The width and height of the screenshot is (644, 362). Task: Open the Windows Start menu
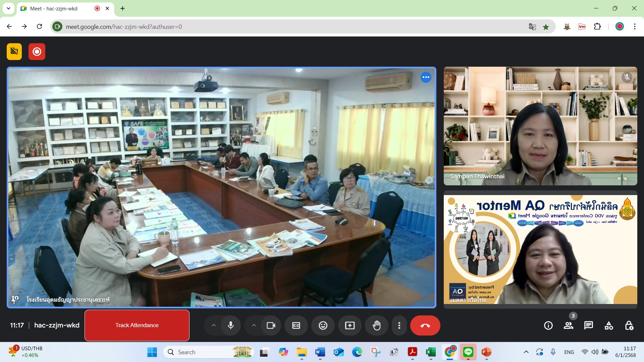(152, 352)
